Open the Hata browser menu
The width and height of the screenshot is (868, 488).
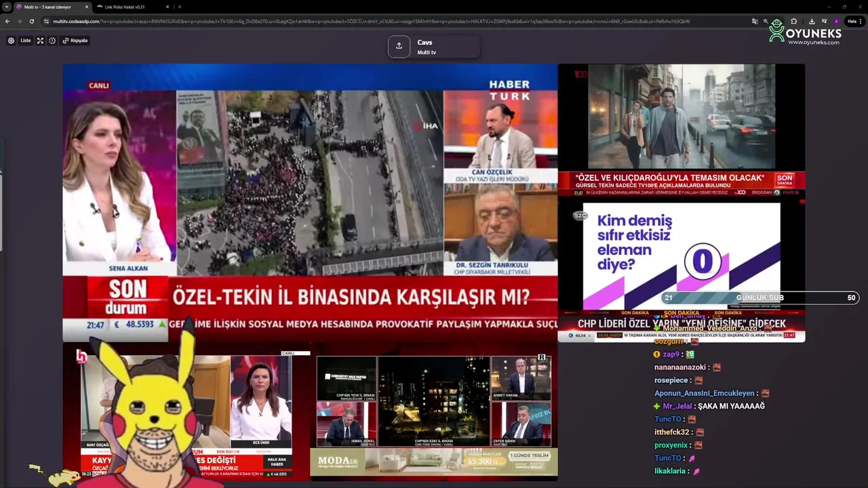[854, 21]
